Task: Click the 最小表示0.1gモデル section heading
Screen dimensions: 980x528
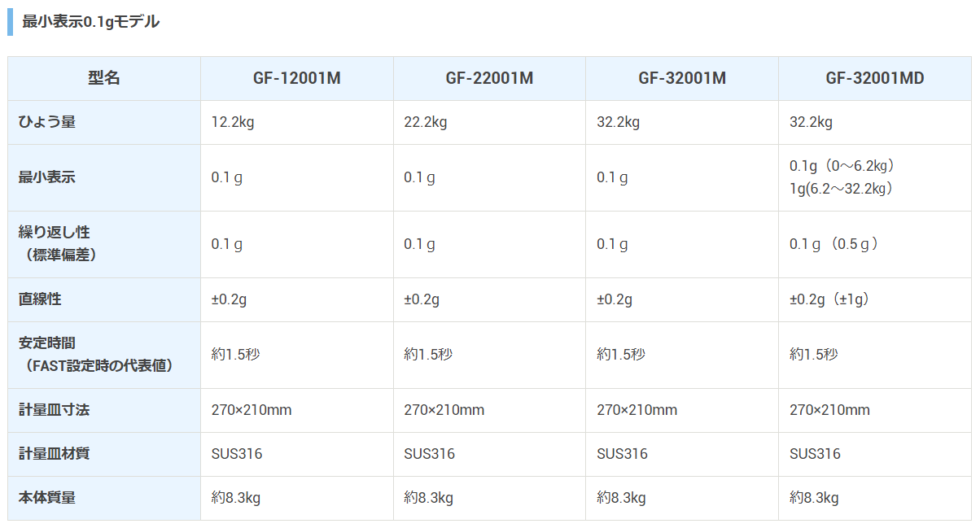Action: [x=90, y=22]
